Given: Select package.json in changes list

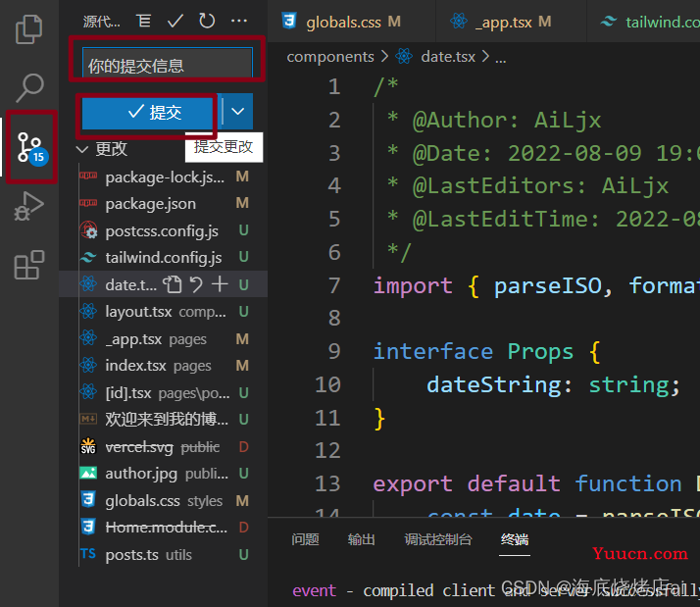Looking at the screenshot, I should (x=164, y=204).
